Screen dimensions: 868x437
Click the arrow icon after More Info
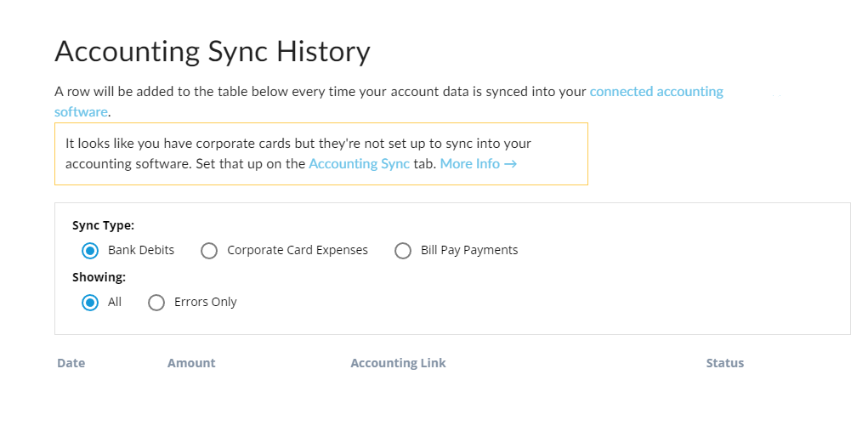pyautogui.click(x=510, y=164)
